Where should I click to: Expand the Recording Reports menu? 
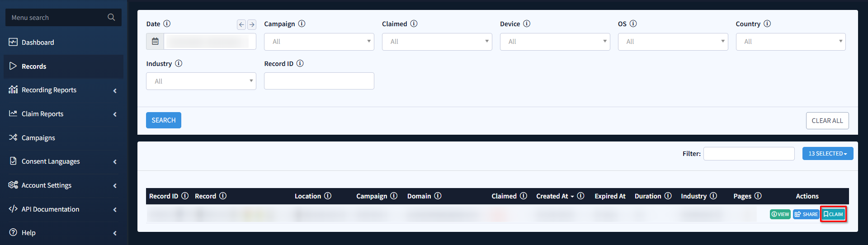(63, 90)
